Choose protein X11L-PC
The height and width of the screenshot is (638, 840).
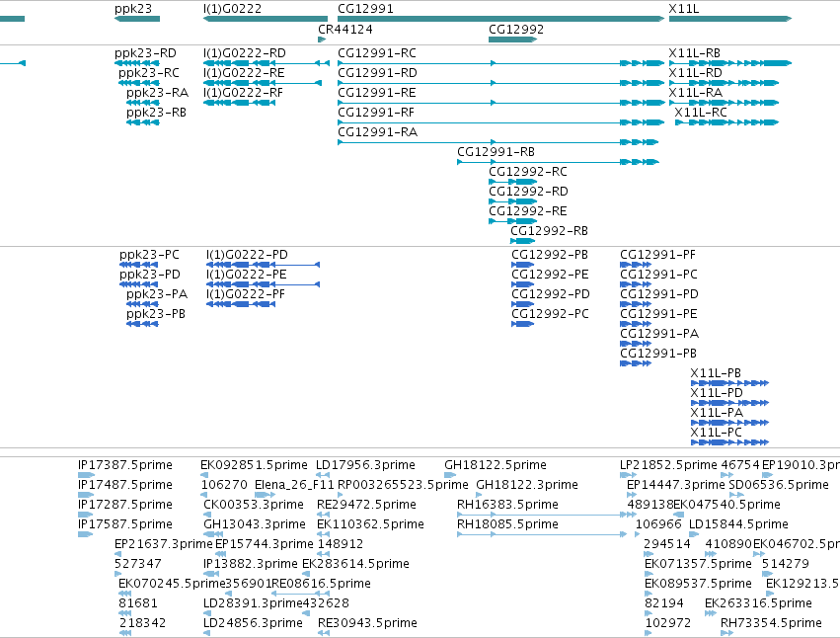click(729, 442)
